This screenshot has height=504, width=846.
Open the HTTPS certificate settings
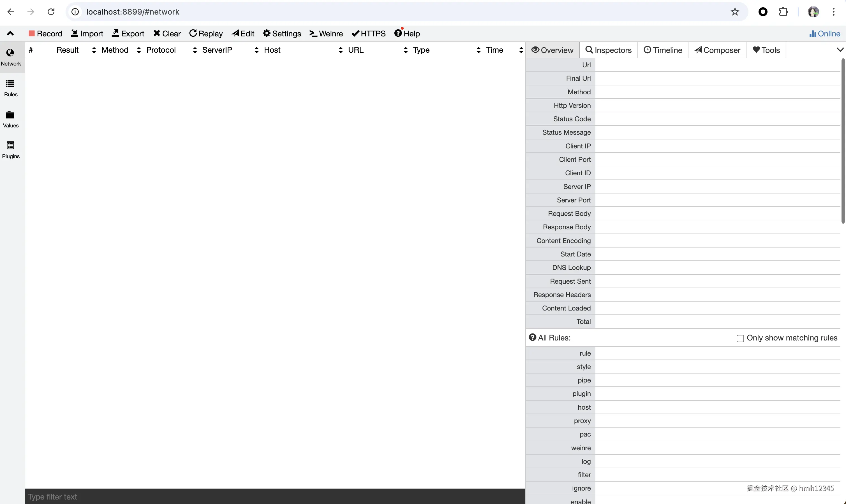368,34
